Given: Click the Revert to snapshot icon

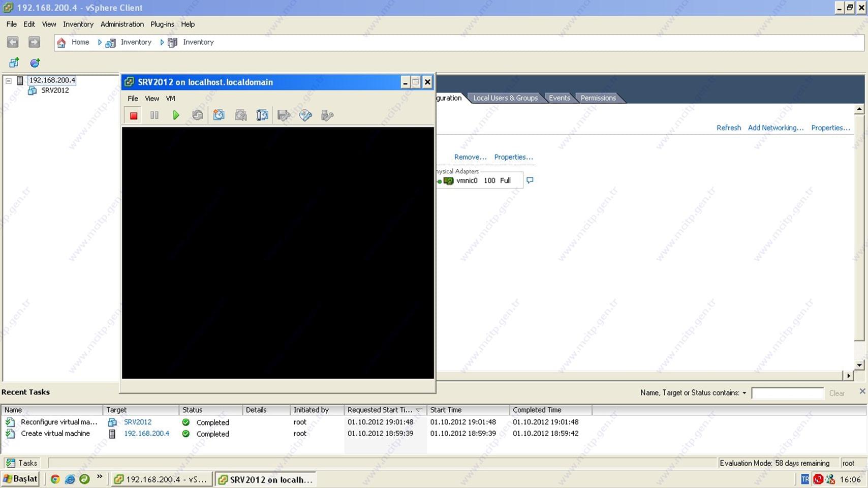Looking at the screenshot, I should (241, 115).
